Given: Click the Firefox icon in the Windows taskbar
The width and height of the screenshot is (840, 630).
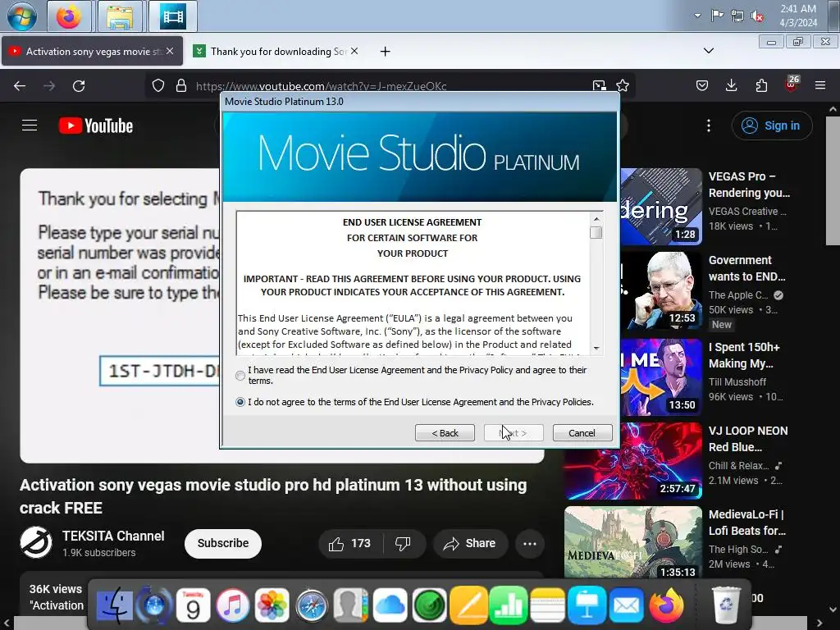Looking at the screenshot, I should point(69,16).
